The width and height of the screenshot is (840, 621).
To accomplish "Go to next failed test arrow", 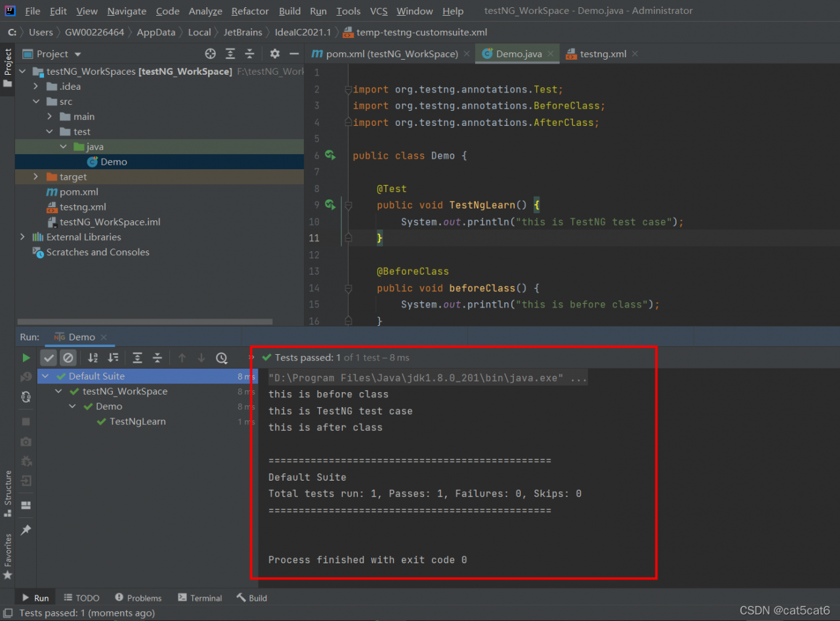I will pos(201,357).
